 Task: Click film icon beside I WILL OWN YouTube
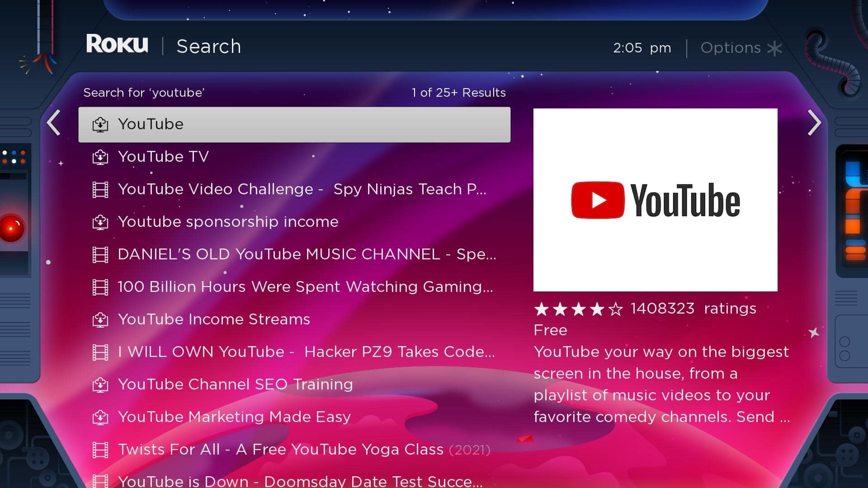[x=100, y=352]
